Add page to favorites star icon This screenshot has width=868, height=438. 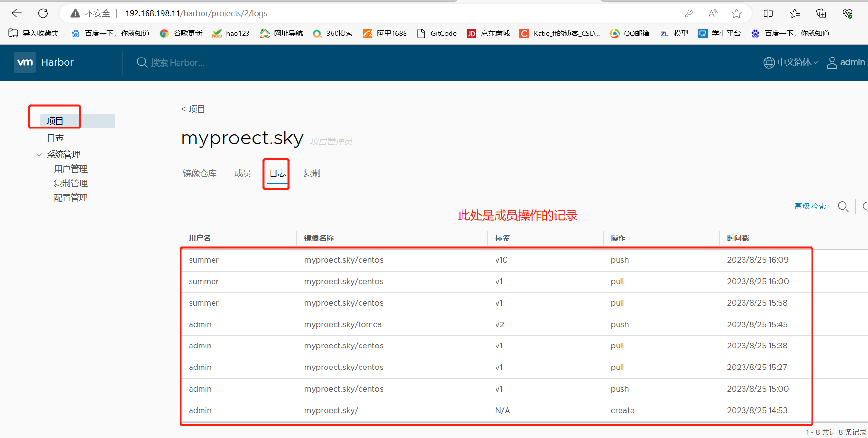tap(737, 13)
